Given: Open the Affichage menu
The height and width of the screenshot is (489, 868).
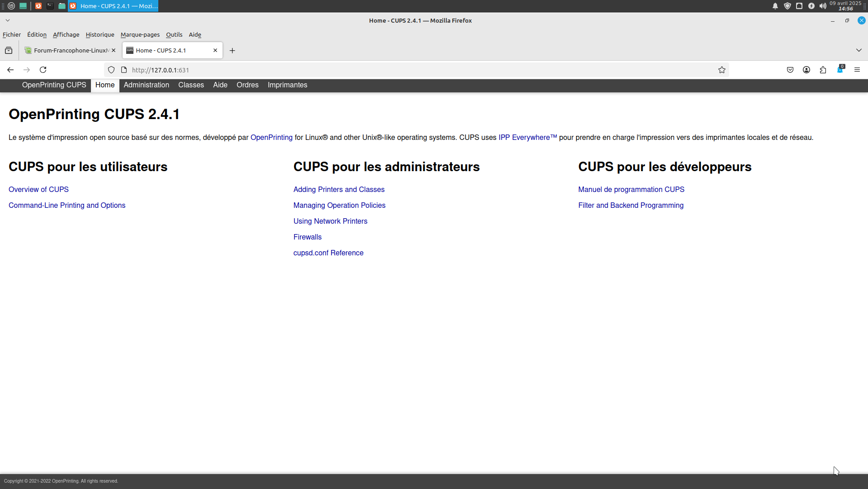Looking at the screenshot, I should 66,34.
